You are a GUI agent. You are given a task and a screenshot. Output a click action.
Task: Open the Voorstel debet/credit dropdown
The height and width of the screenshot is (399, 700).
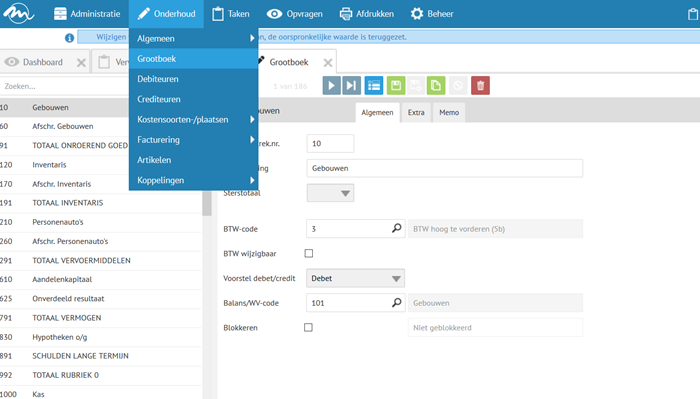pos(355,278)
